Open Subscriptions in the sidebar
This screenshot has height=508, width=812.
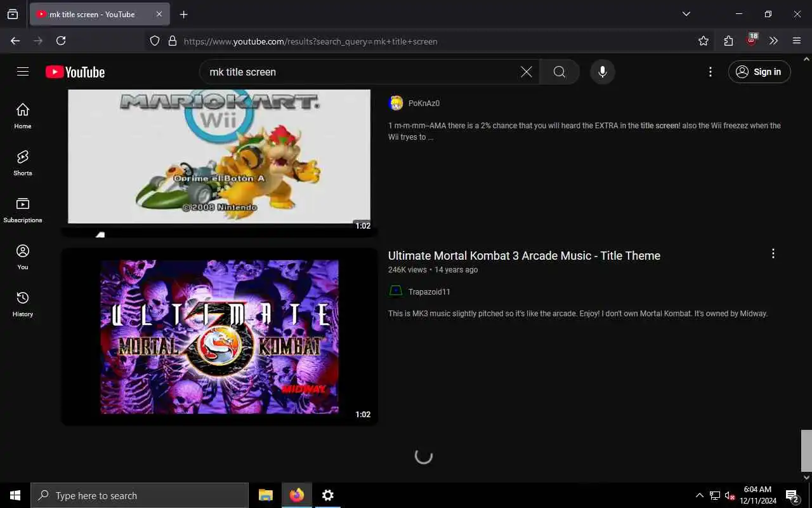click(23, 210)
